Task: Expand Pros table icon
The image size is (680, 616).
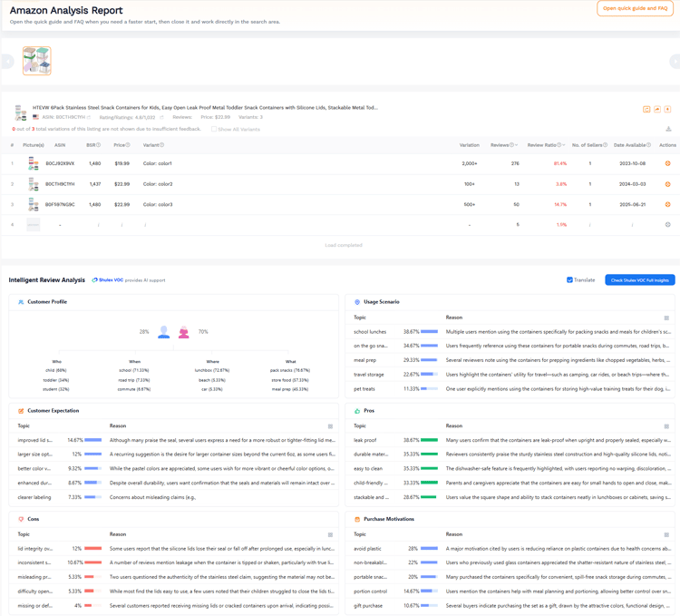Action: (x=666, y=426)
